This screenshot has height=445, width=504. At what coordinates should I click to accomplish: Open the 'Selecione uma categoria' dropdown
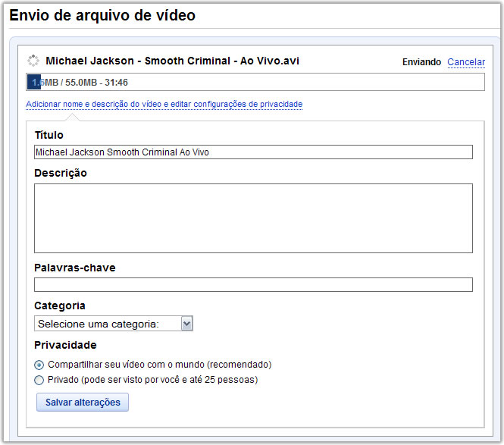(108, 324)
